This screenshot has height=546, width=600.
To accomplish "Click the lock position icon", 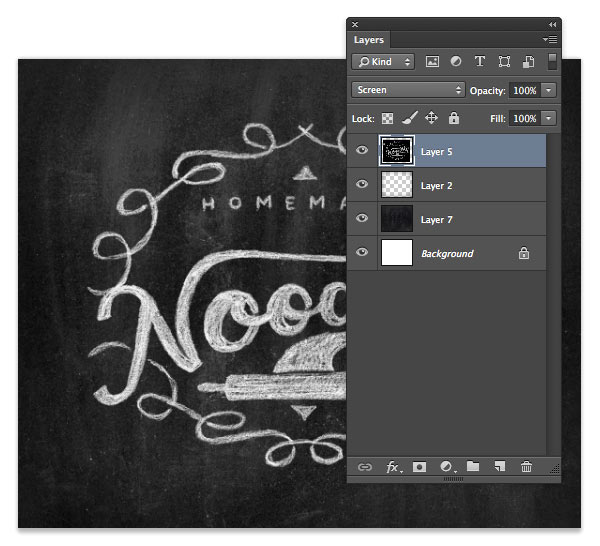I will [x=432, y=118].
